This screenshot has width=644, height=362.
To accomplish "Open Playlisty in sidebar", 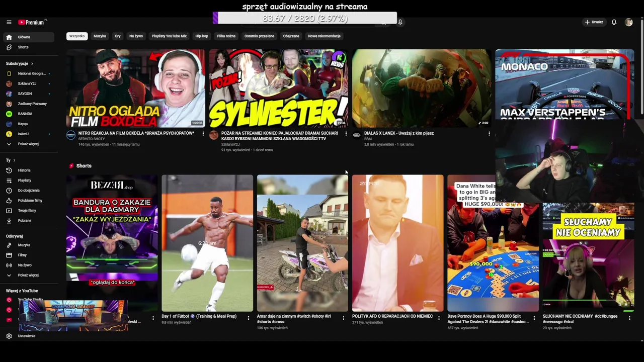I will point(28,180).
